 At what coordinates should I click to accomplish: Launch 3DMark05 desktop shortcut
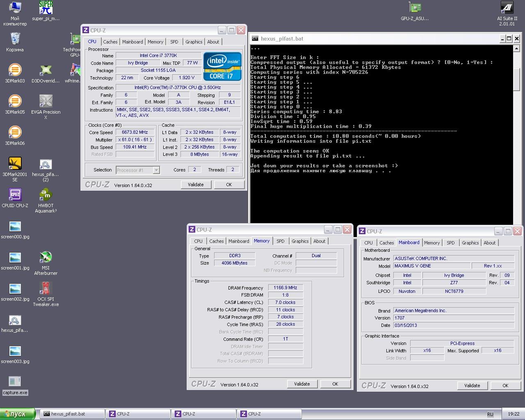(15, 104)
